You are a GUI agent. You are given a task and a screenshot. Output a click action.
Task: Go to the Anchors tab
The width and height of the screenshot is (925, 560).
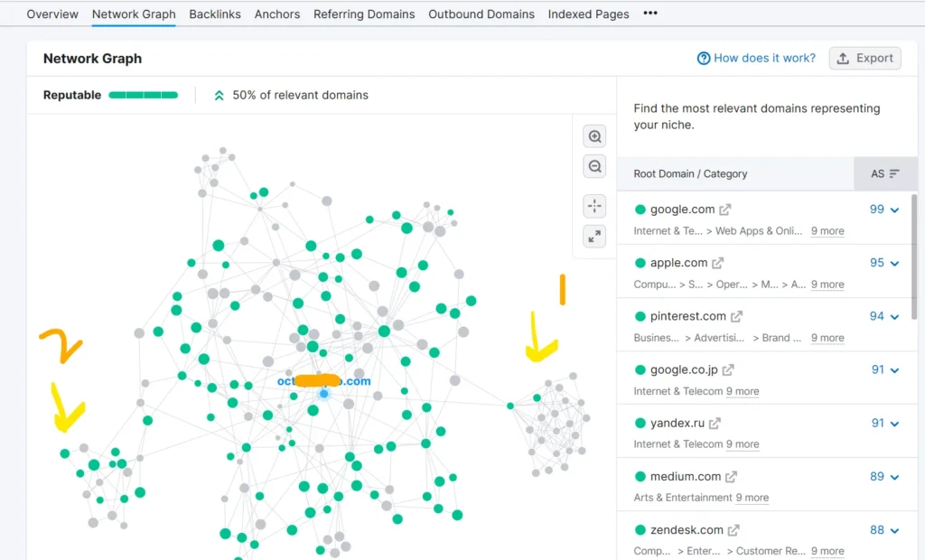pyautogui.click(x=277, y=14)
